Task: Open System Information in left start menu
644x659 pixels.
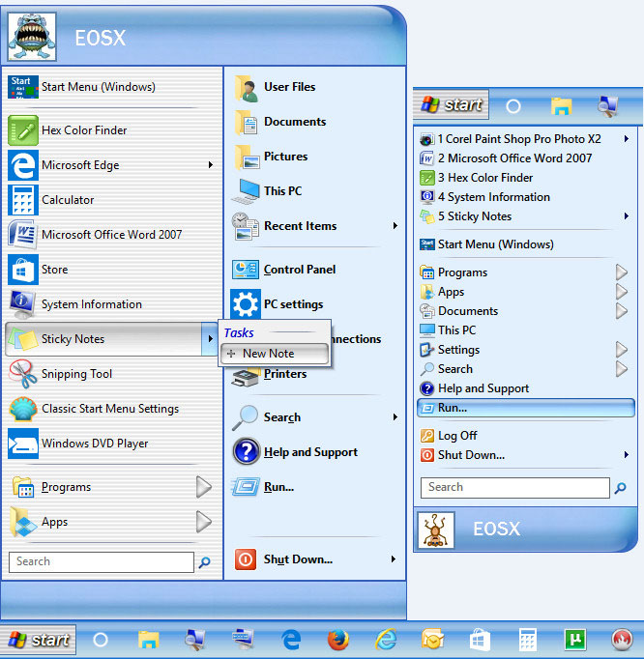Action: [111, 304]
